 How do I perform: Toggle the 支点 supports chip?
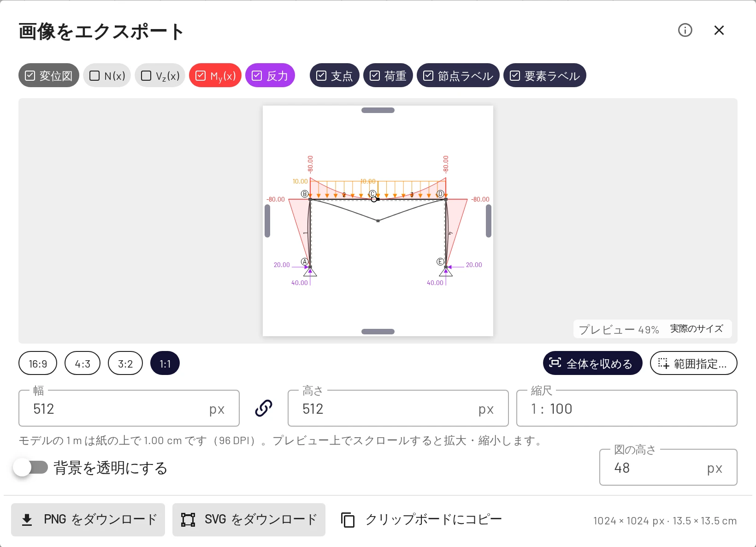coord(335,76)
